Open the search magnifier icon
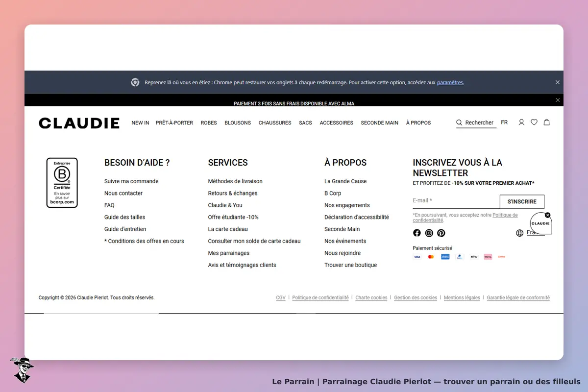 (x=459, y=122)
